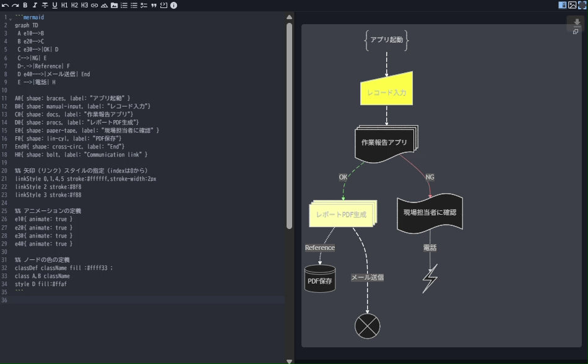Insert an H2 heading
The width and height of the screenshot is (588, 364).
click(x=75, y=5)
